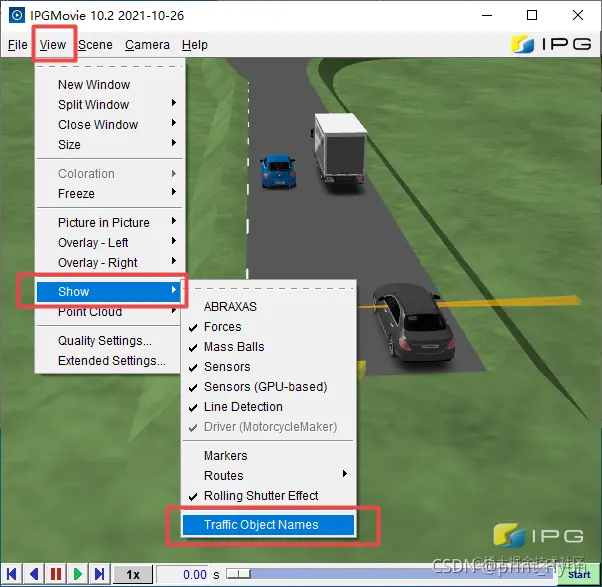602x587 pixels.
Task: Expand the Point Cloud submenu
Action: [x=109, y=312]
